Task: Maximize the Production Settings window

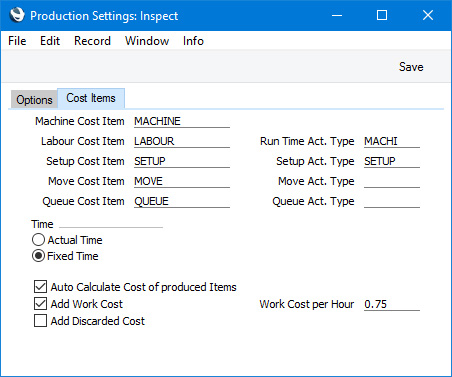Action: pyautogui.click(x=382, y=15)
